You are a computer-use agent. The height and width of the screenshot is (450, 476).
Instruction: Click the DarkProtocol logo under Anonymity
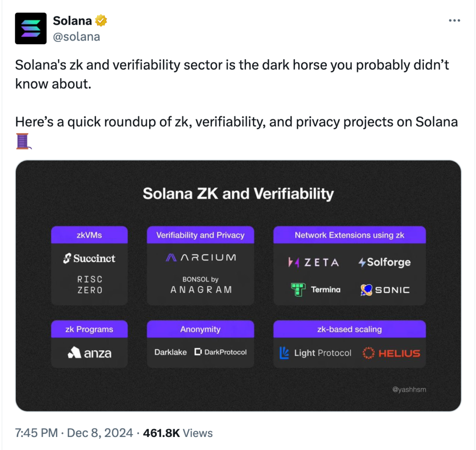(220, 352)
